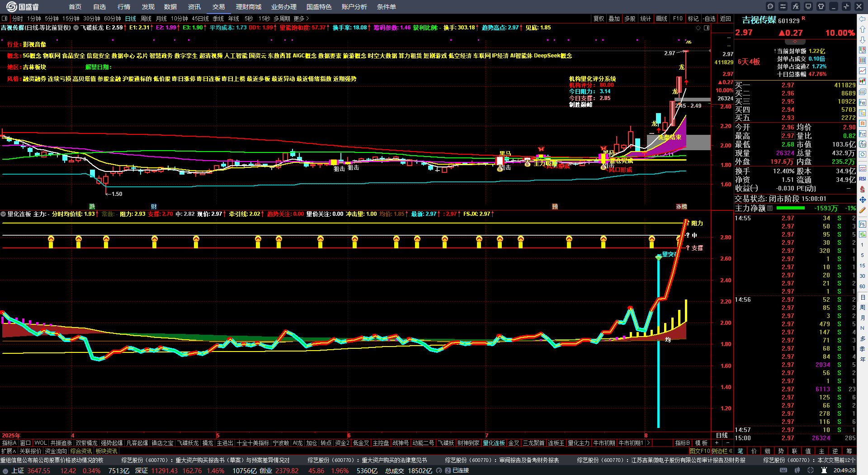Viewport: 868px width, 475px height.
Task: Click the 5 month marker on time axis
Action: click(x=217, y=436)
